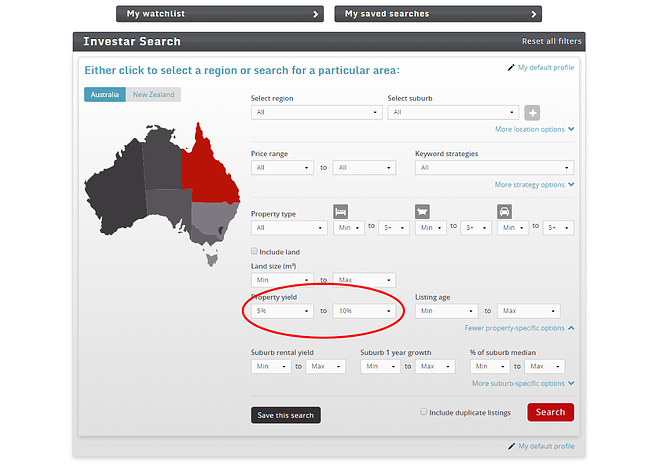
Task: Open Suburb rental yield Min dropdown
Action: [271, 366]
